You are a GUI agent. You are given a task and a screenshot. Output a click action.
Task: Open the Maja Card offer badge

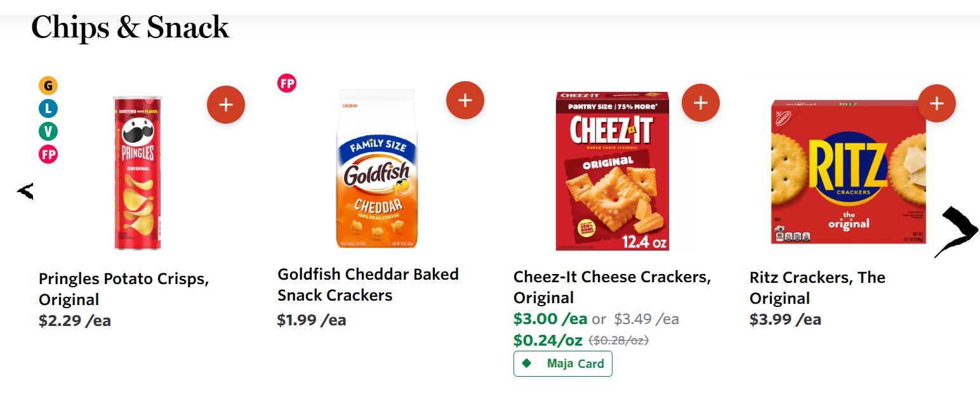point(563,363)
